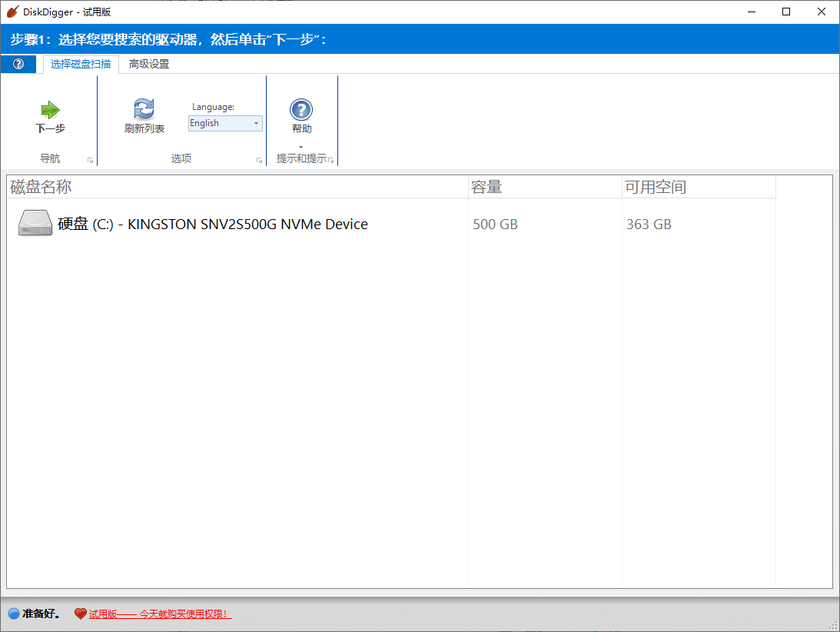
Task: Open the 导航 group dialog launcher
Action: click(90, 161)
